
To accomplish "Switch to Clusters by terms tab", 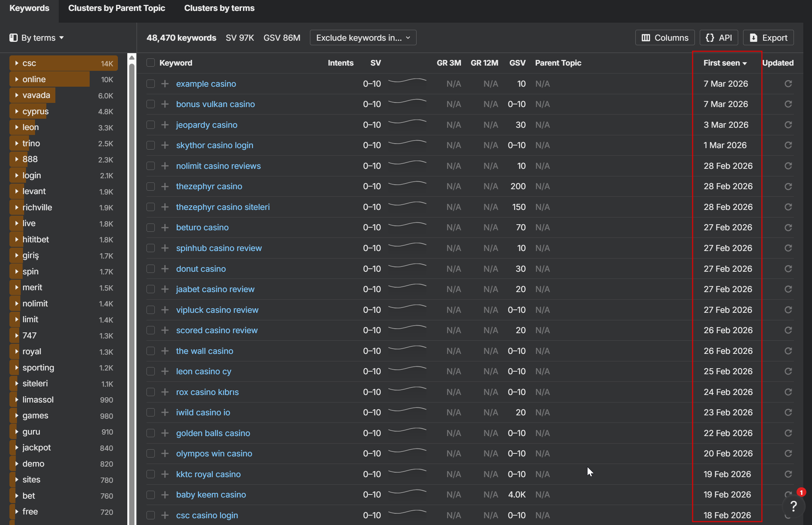I will (219, 8).
